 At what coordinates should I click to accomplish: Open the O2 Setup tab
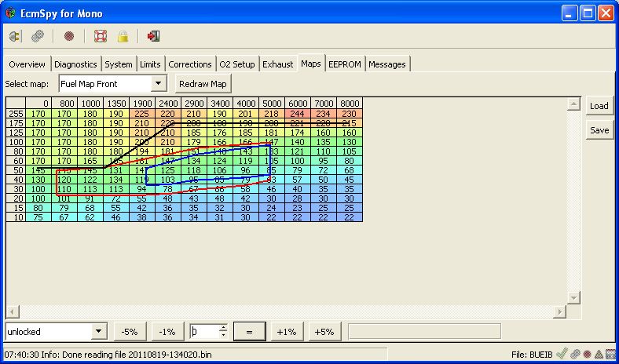point(236,64)
